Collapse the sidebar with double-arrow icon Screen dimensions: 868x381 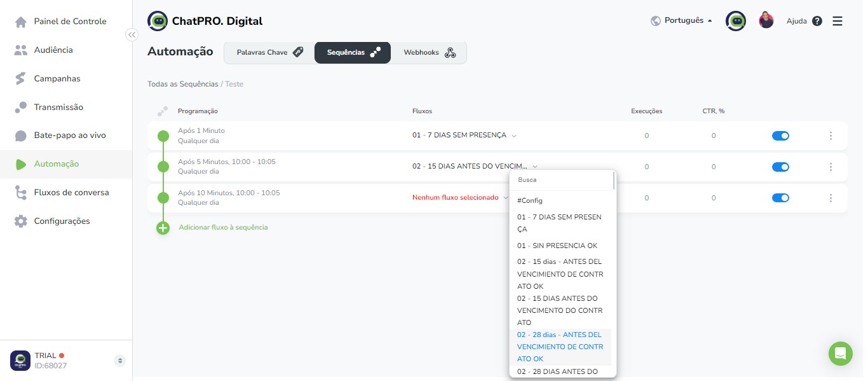point(132,35)
